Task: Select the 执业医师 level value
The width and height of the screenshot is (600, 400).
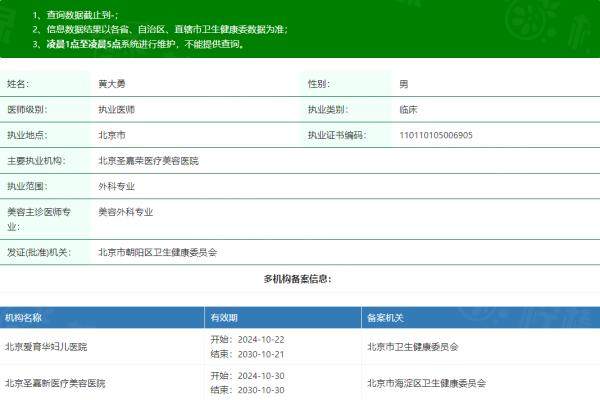Action: (x=116, y=110)
